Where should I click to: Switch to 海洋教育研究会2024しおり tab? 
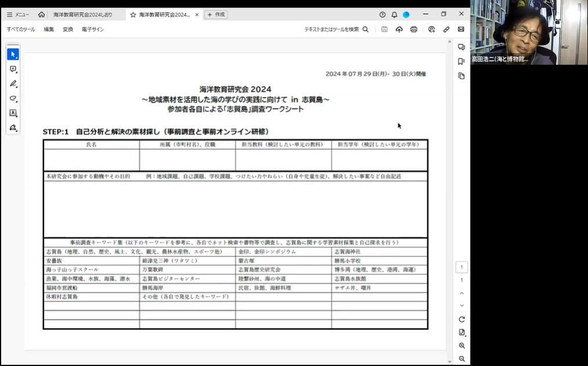pos(82,14)
